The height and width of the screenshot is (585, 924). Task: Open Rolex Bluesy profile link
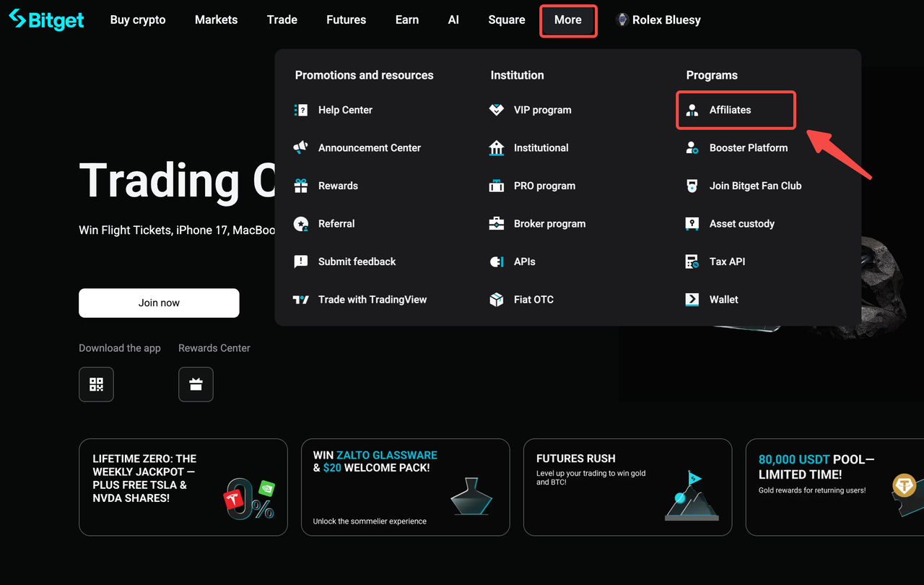[666, 19]
